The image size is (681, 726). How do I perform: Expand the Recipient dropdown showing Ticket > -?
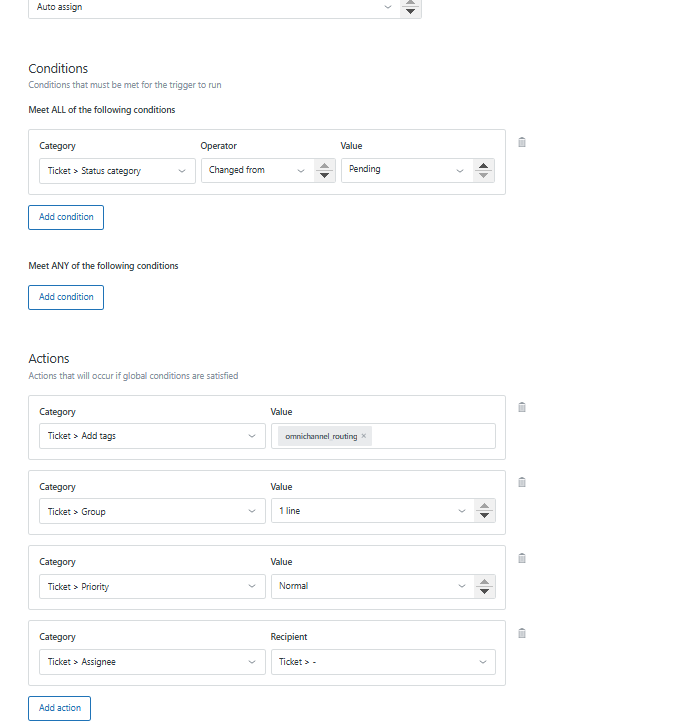coord(383,662)
